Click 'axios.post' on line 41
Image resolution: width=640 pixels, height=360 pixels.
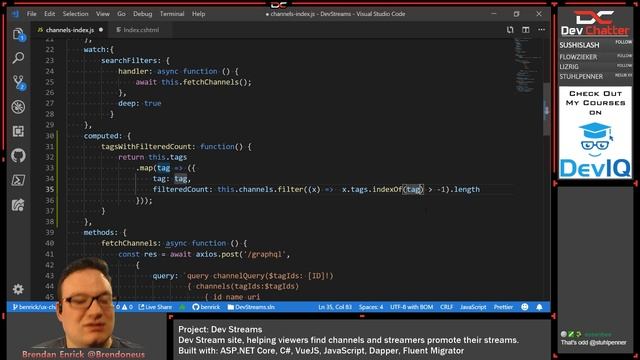(x=217, y=254)
